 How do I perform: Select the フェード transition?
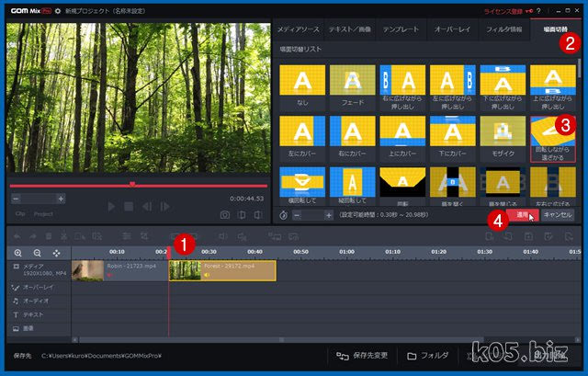tap(353, 80)
